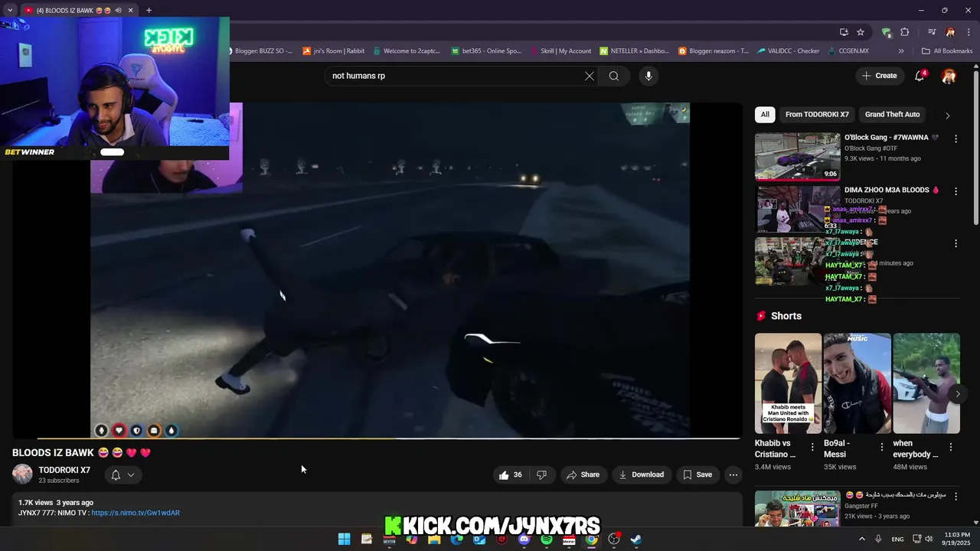Open Khabib vs Cristiano short

pyautogui.click(x=788, y=383)
